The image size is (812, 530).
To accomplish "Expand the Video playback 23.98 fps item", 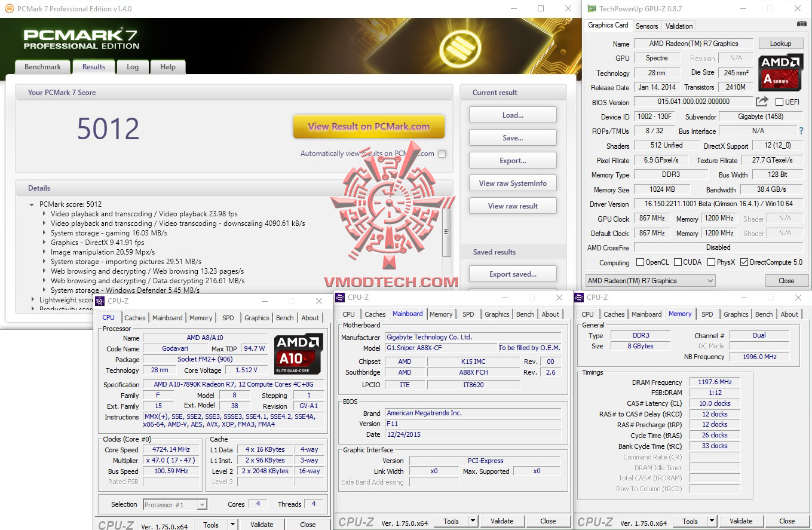I will pyautogui.click(x=44, y=214).
